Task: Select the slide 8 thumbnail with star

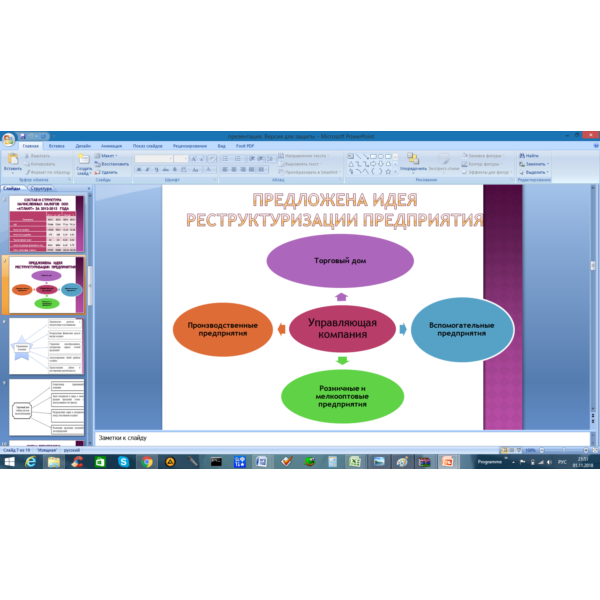Action: point(46,346)
